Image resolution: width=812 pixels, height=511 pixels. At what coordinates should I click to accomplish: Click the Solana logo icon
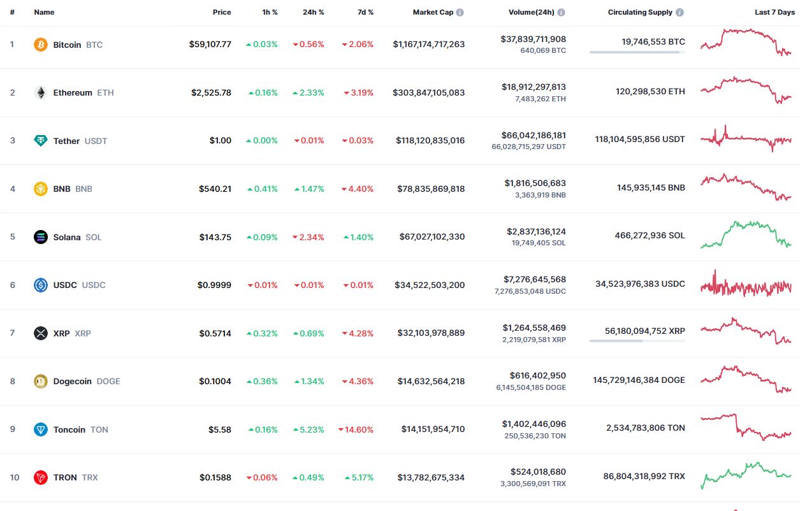click(x=41, y=237)
